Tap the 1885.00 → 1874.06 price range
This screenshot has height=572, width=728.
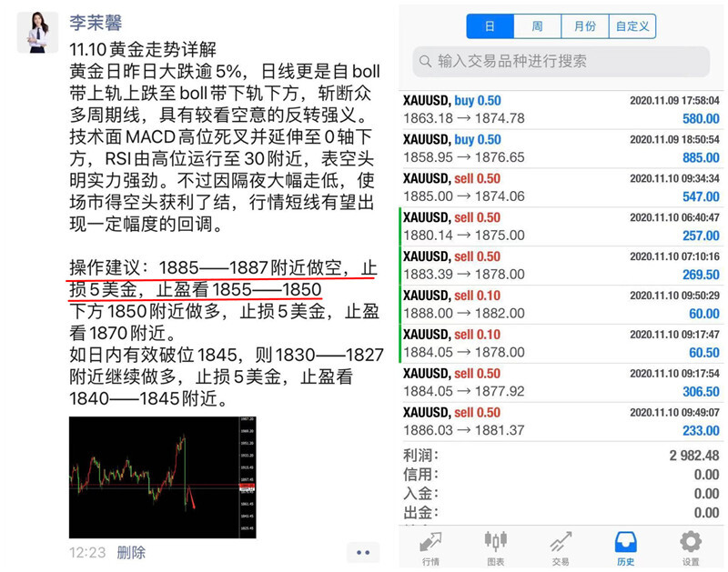tap(464, 196)
